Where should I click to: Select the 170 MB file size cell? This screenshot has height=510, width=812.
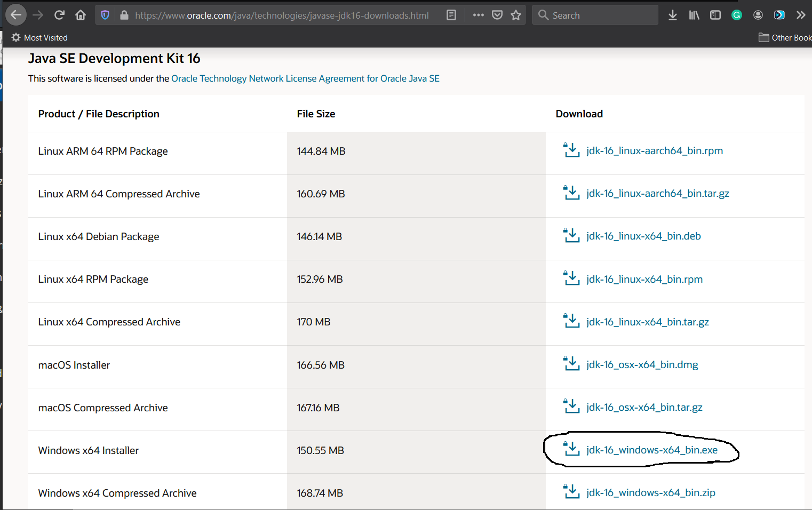(x=416, y=324)
